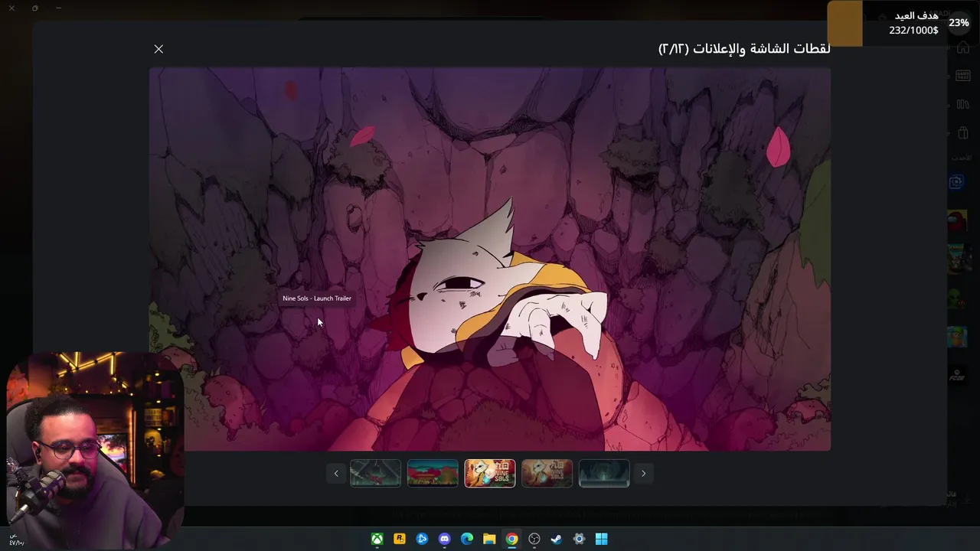Select the second, unhighlighted Nine Sols thumbnail

click(547, 474)
